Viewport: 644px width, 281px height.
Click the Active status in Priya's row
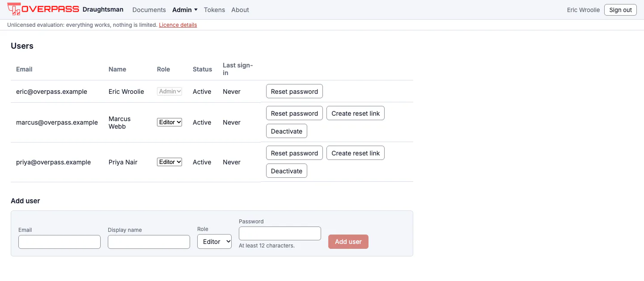pos(202,162)
